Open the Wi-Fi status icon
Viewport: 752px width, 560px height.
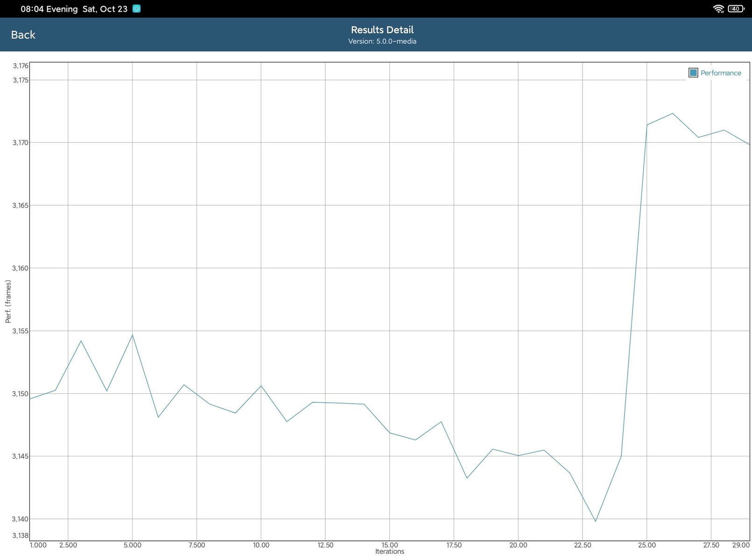[x=718, y=9]
